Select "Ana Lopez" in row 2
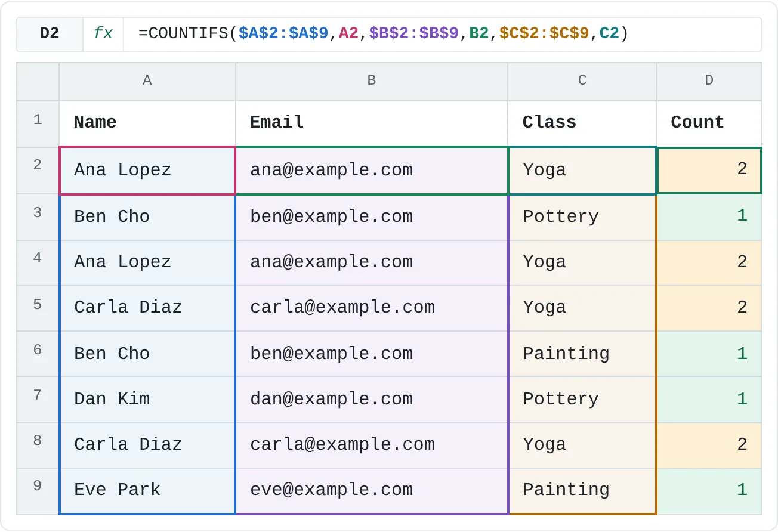The image size is (778, 532). pos(147,171)
